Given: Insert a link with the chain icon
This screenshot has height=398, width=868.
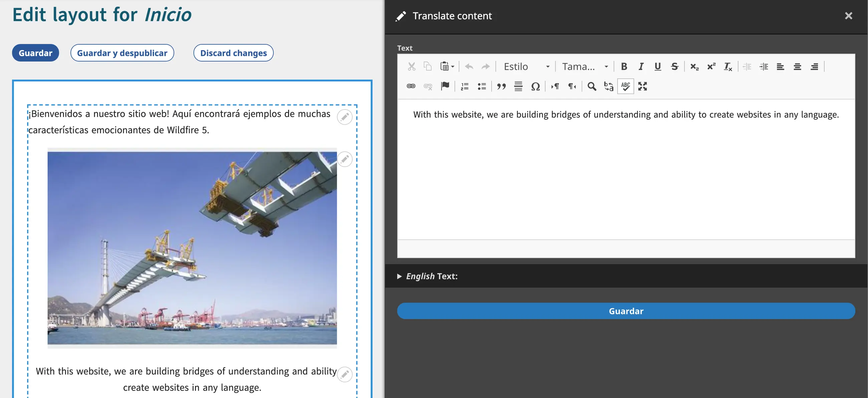Looking at the screenshot, I should pyautogui.click(x=411, y=86).
